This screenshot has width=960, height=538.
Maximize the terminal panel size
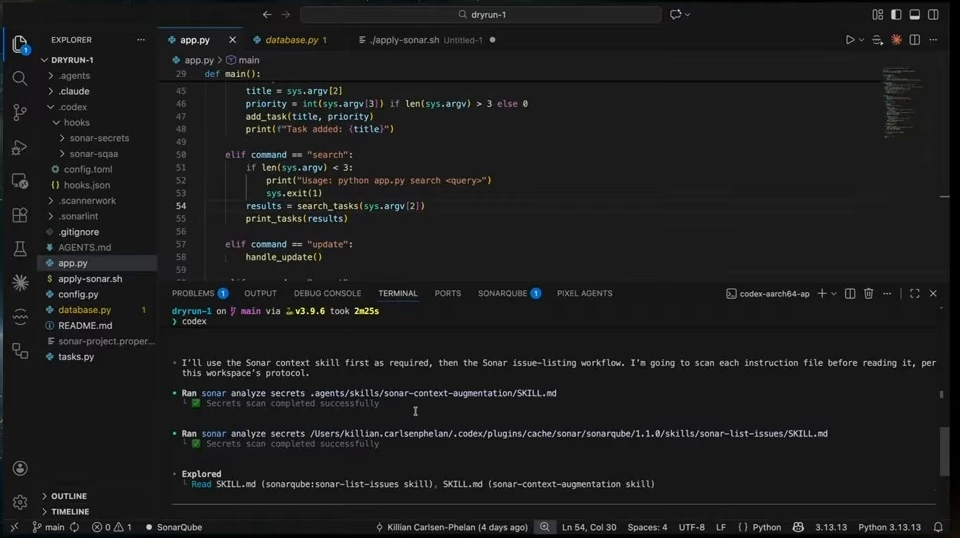pos(915,294)
